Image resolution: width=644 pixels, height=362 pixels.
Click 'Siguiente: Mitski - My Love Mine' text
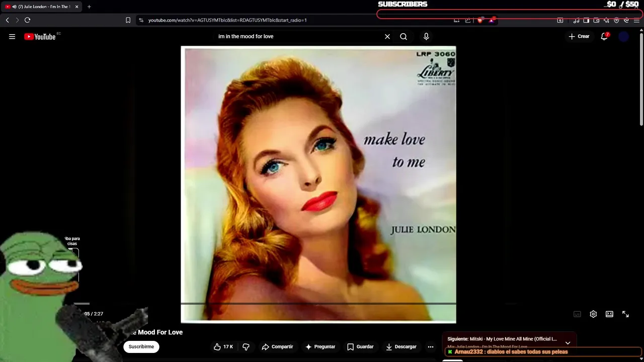[x=502, y=339]
